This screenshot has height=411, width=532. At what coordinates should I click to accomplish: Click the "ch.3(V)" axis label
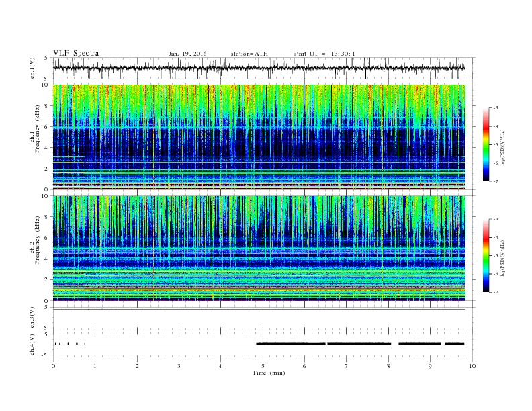pyautogui.click(x=32, y=318)
